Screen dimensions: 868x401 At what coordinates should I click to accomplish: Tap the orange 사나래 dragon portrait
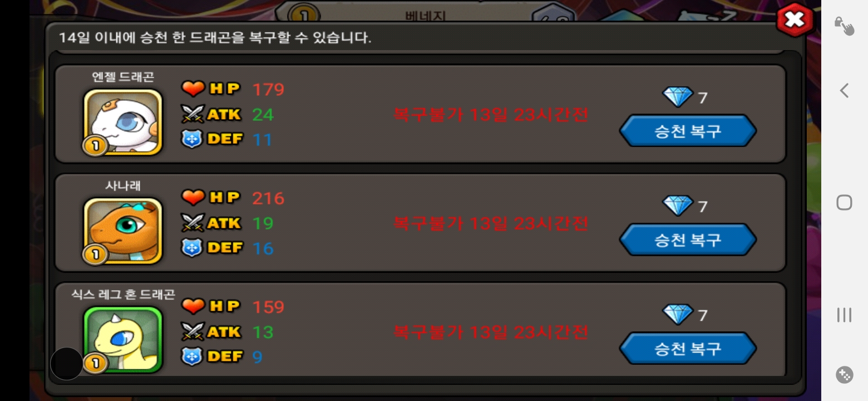coord(123,231)
